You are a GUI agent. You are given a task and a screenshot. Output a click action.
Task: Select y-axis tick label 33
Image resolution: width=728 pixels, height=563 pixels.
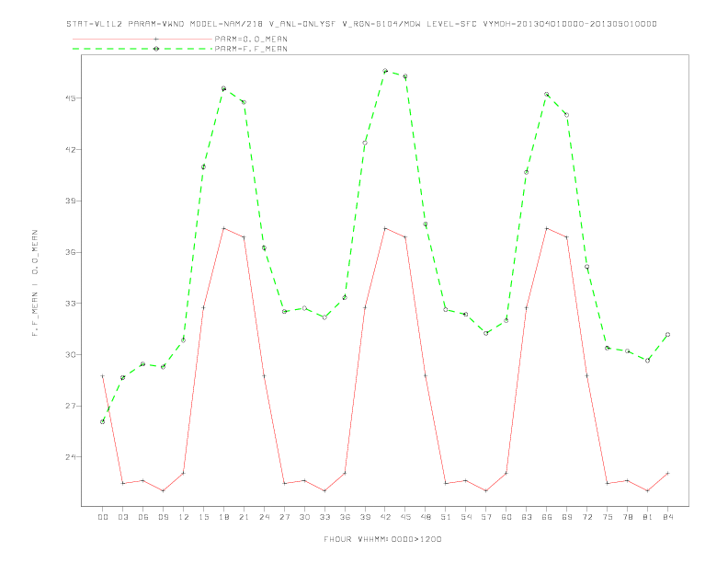pyautogui.click(x=71, y=304)
